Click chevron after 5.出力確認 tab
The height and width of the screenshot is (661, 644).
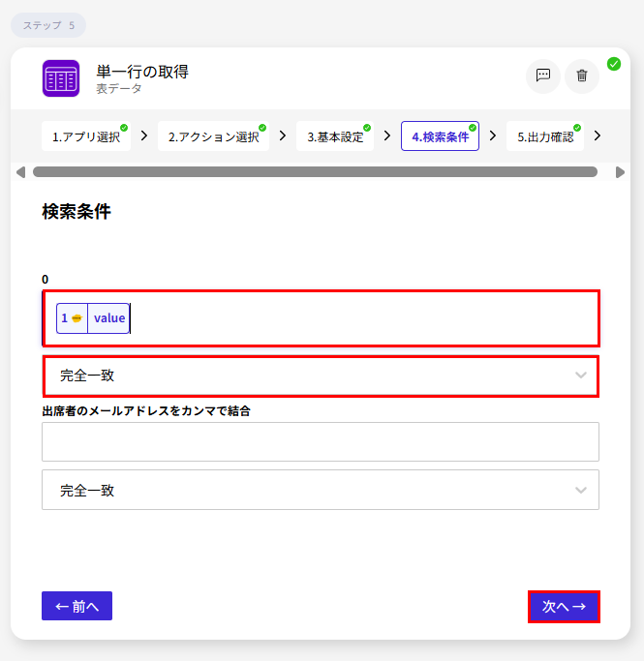(598, 135)
